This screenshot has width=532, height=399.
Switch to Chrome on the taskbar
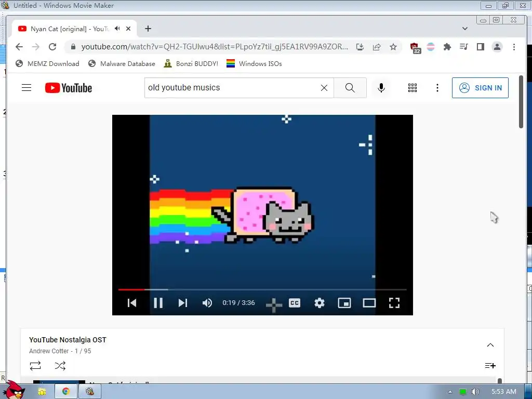[x=65, y=392]
